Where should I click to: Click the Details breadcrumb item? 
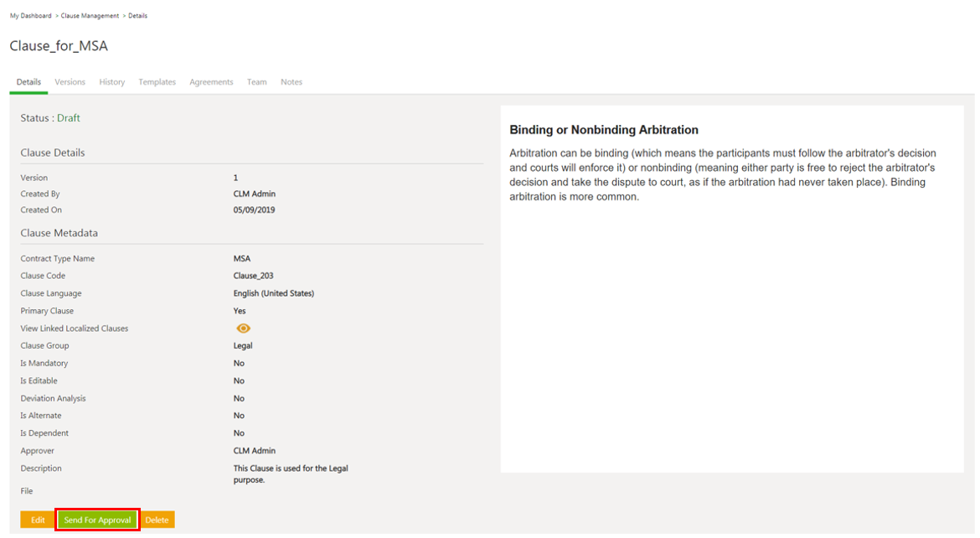(137, 16)
